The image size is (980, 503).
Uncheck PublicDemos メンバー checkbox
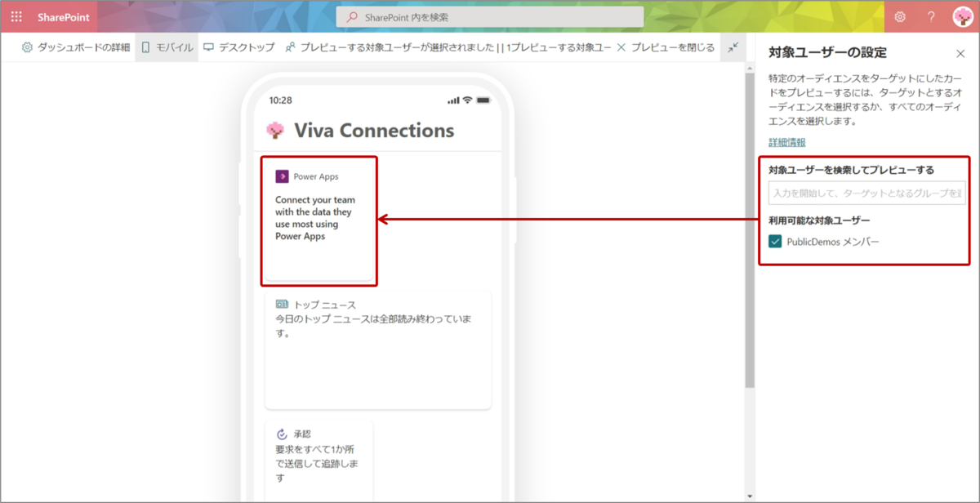pos(776,242)
